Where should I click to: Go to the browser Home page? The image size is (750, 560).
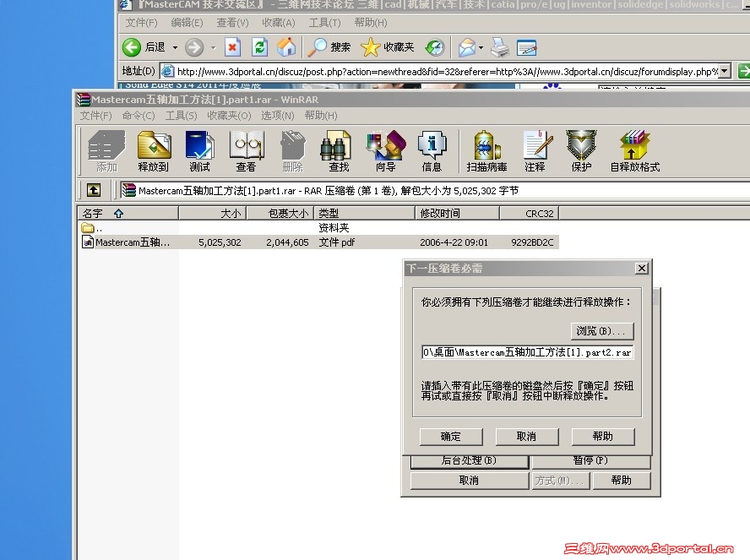coord(286,46)
